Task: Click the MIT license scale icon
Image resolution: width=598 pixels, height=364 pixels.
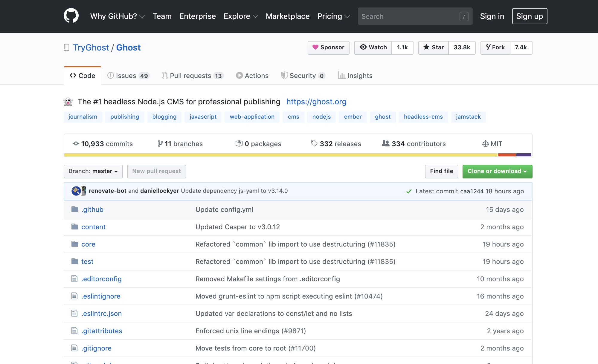Action: coord(485,144)
